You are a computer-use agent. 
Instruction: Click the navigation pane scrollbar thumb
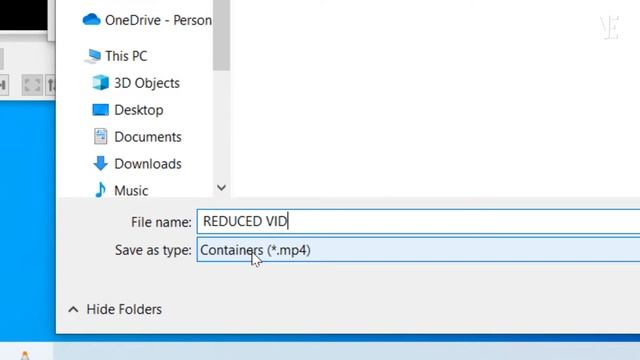point(221,35)
